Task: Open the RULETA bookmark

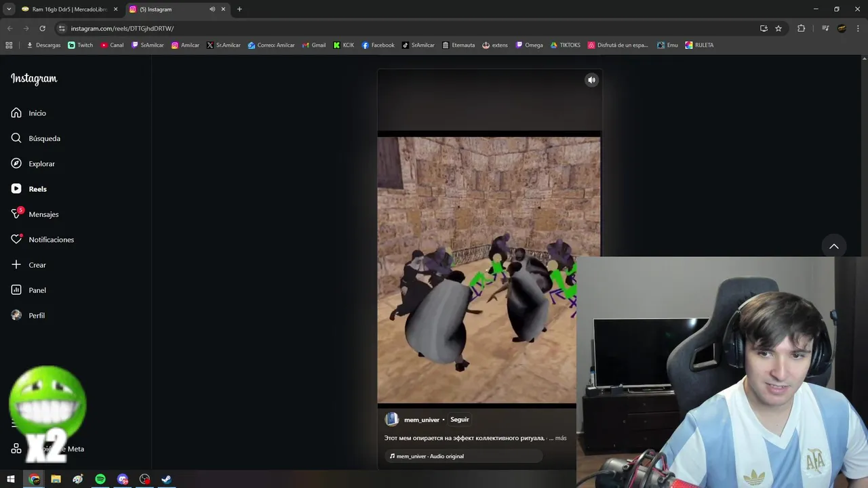Action: tap(699, 45)
